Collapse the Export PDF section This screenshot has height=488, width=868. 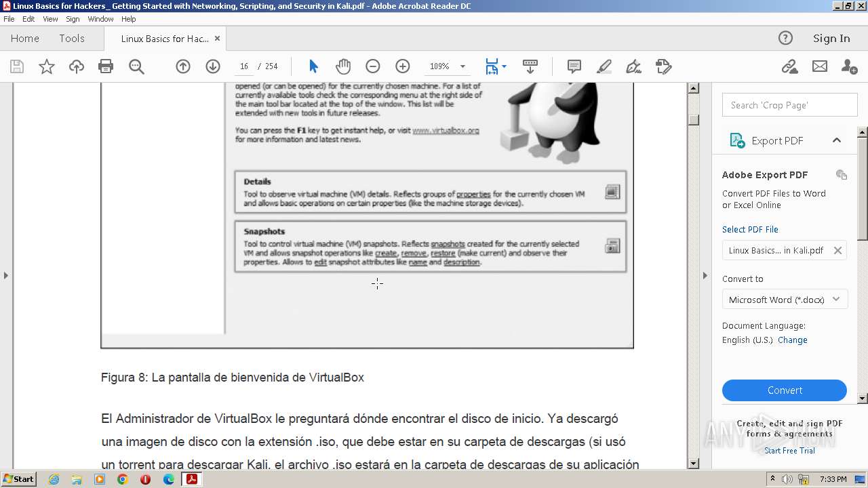click(x=837, y=140)
